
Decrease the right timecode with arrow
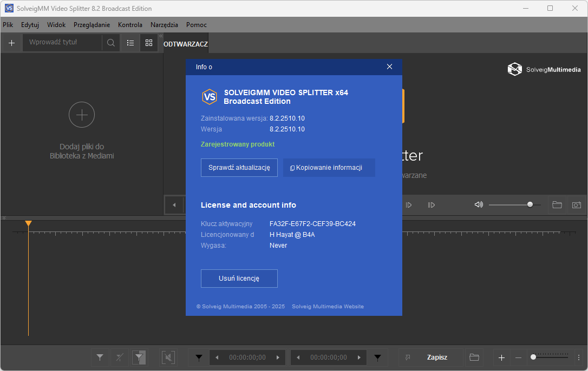[x=298, y=357]
